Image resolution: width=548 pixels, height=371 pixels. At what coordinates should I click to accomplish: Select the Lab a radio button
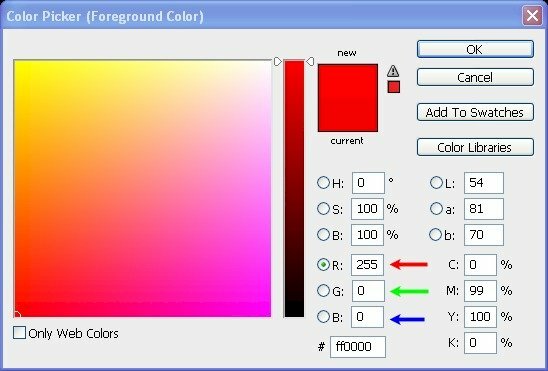(436, 209)
